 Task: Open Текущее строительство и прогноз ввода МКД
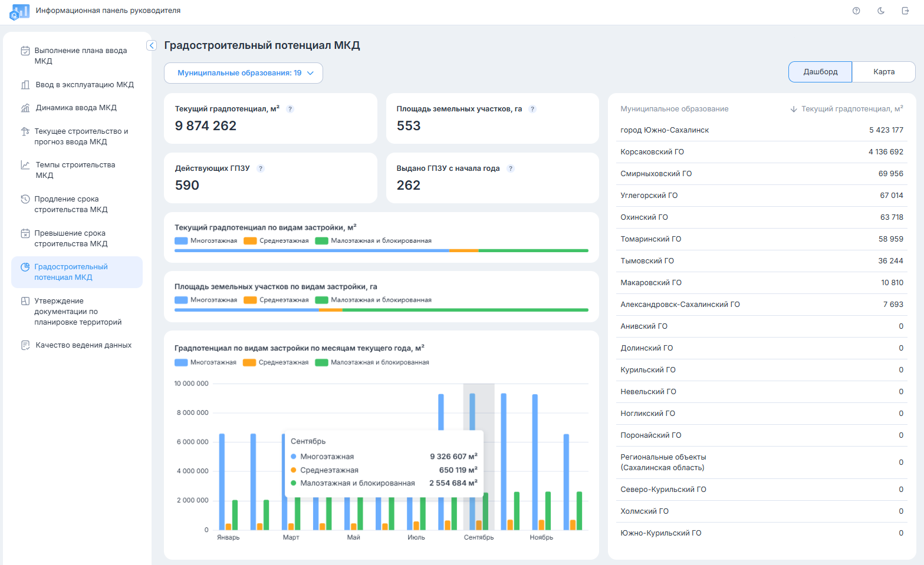(77, 137)
